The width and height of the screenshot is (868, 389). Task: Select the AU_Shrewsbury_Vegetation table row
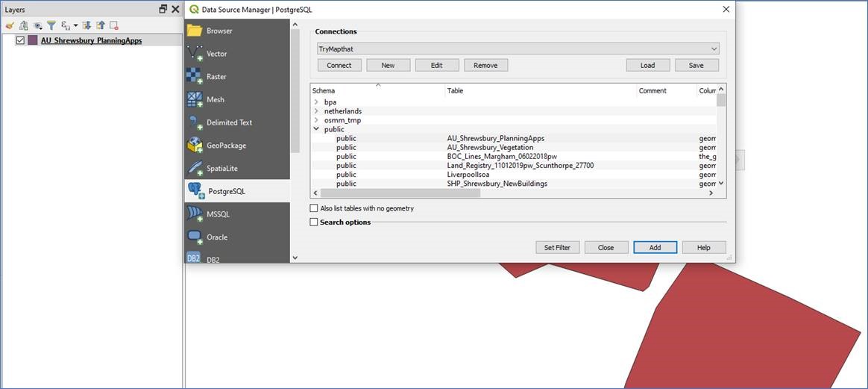pyautogui.click(x=513, y=147)
